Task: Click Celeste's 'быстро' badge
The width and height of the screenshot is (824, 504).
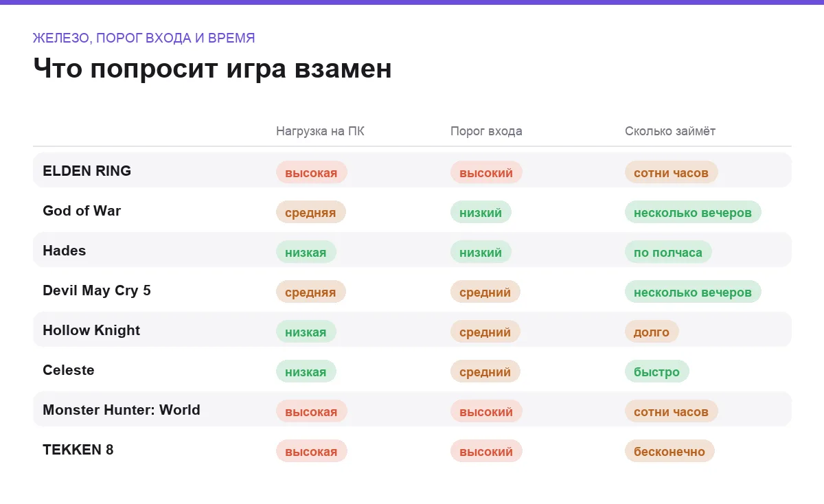Action: point(657,371)
